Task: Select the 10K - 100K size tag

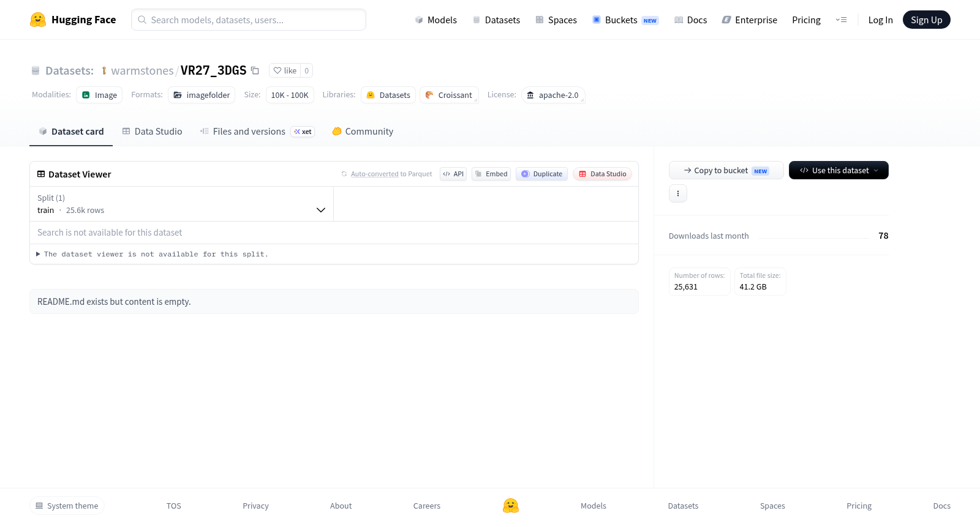Action: click(x=290, y=95)
